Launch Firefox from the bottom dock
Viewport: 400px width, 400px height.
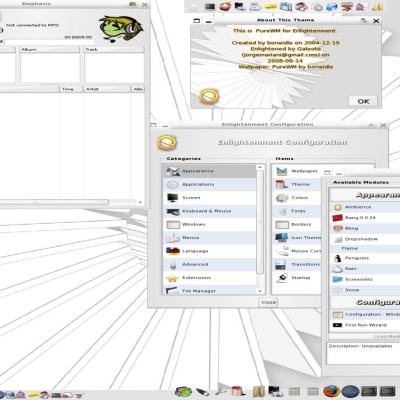(x=331, y=391)
